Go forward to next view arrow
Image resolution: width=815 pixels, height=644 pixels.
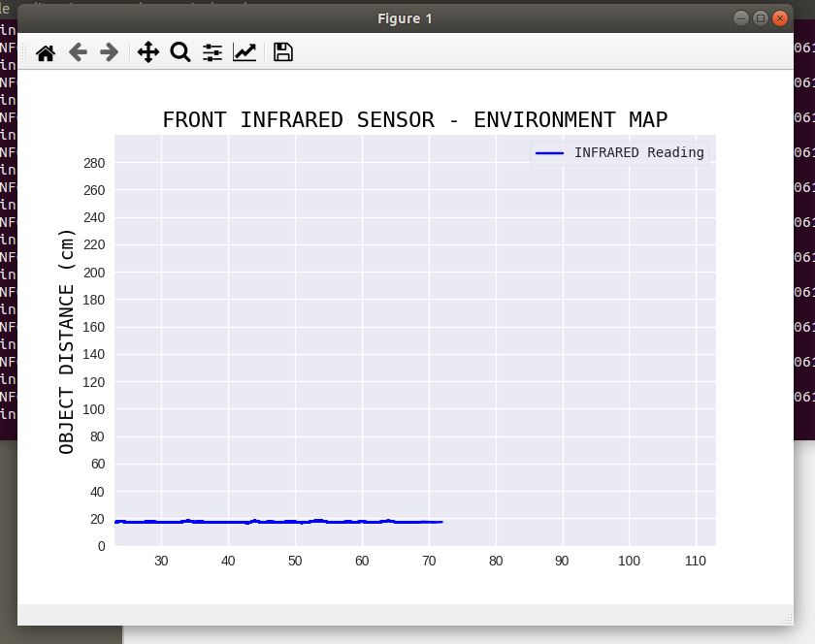[109, 52]
